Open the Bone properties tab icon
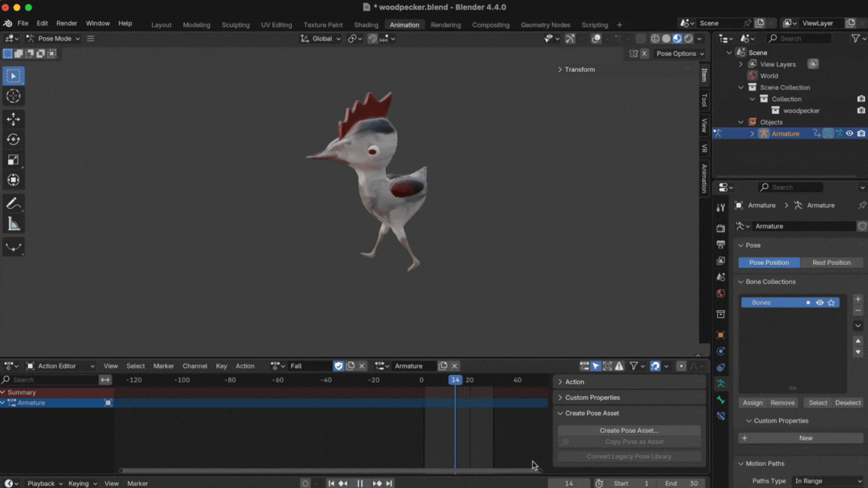The height and width of the screenshot is (488, 868). click(720, 400)
